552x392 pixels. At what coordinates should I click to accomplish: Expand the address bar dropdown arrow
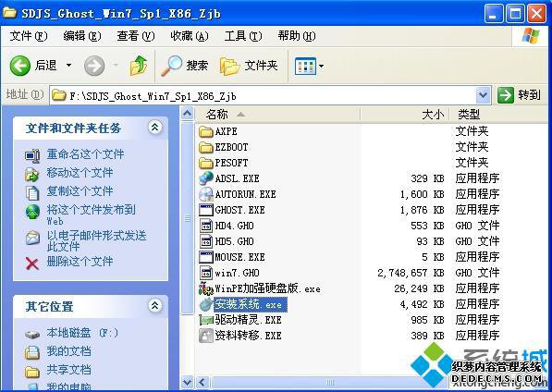click(483, 95)
